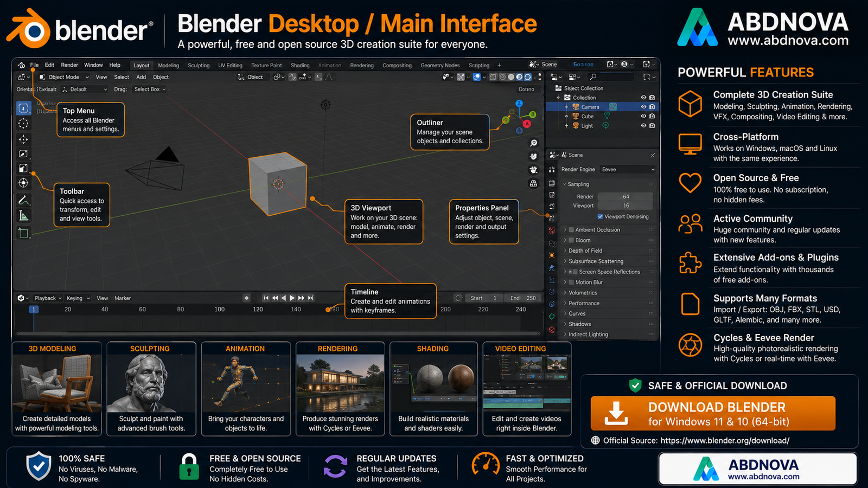Click the Z axis on navigation gizmo
Screen dimensions: 868x488
pyautogui.click(x=519, y=103)
